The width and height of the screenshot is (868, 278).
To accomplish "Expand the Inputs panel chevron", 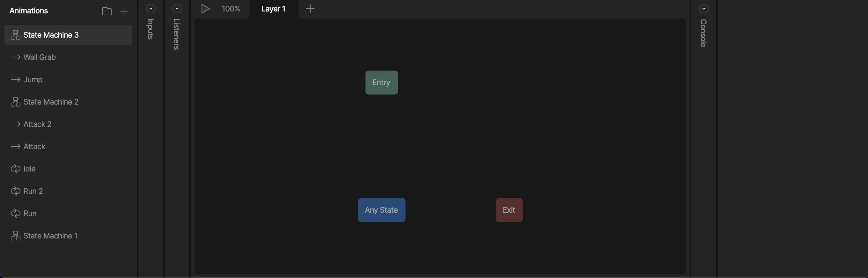I will pyautogui.click(x=151, y=8).
